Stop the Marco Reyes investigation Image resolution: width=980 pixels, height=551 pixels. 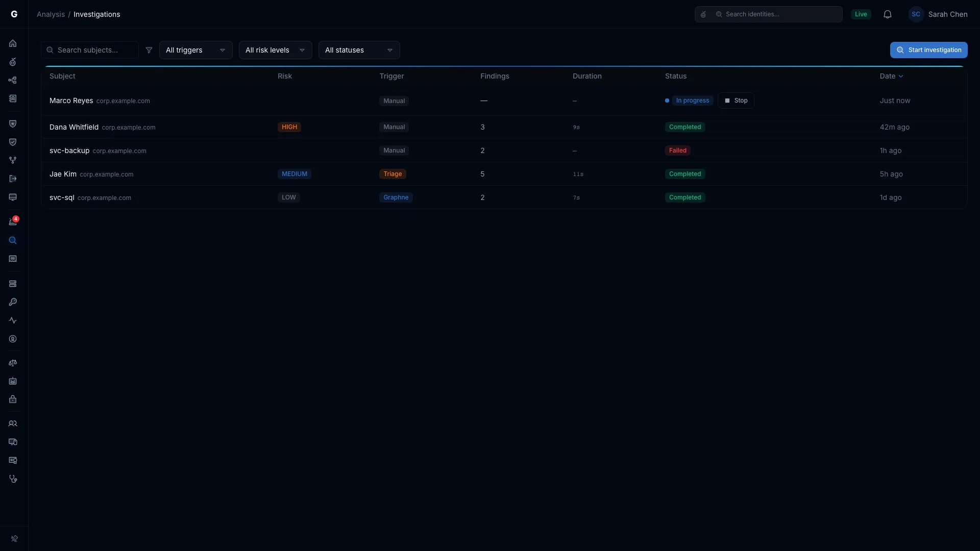pyautogui.click(x=736, y=101)
